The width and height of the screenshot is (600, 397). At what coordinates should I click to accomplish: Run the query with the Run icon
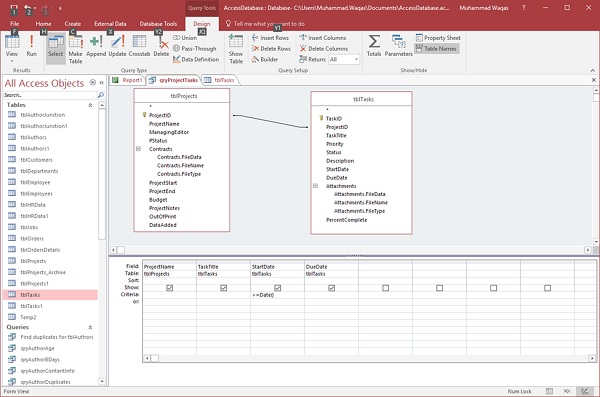pyautogui.click(x=31, y=46)
